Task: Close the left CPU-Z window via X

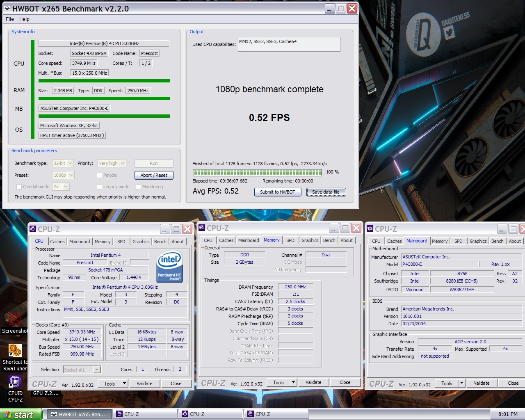Action: click(x=187, y=229)
